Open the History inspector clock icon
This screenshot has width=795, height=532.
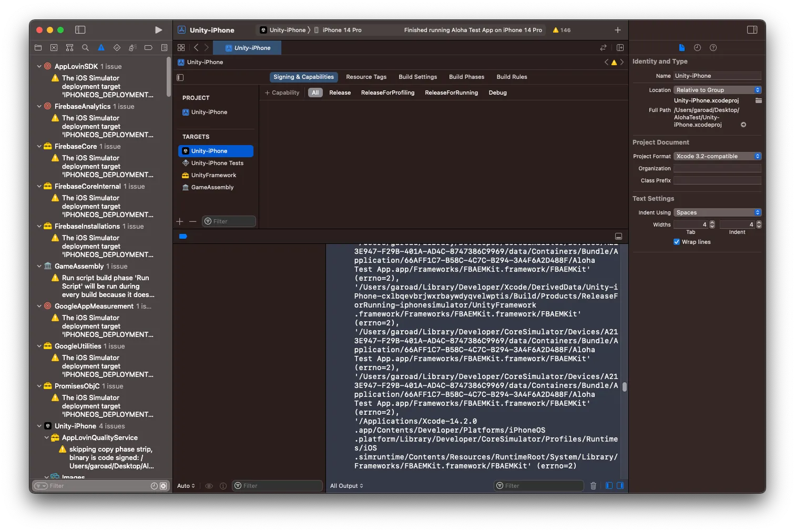tap(697, 48)
